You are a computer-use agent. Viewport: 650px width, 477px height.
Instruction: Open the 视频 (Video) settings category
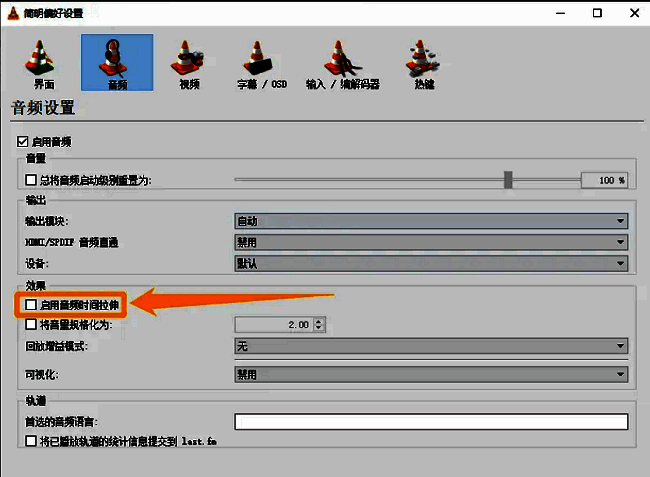(x=189, y=64)
